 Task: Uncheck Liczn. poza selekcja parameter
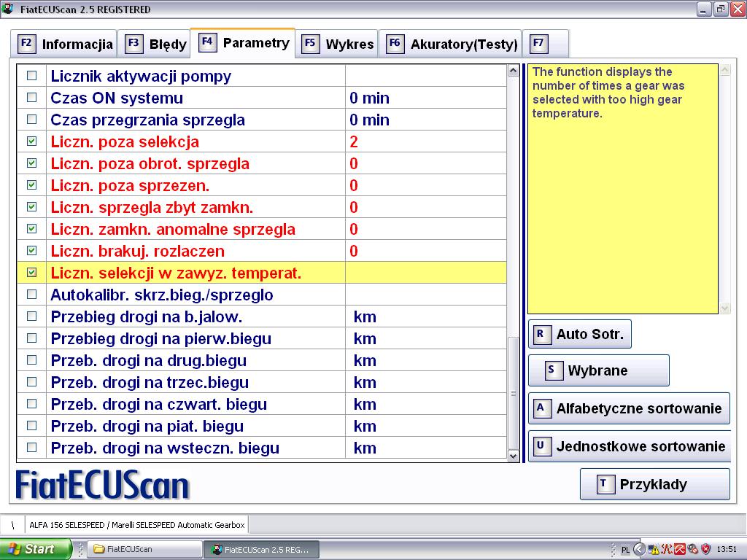pyautogui.click(x=31, y=141)
